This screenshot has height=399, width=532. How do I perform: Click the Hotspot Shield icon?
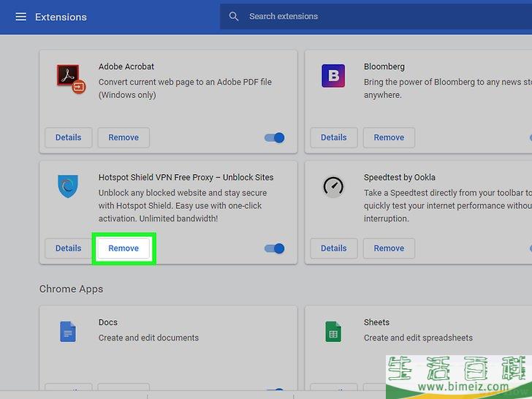pyautogui.click(x=68, y=186)
